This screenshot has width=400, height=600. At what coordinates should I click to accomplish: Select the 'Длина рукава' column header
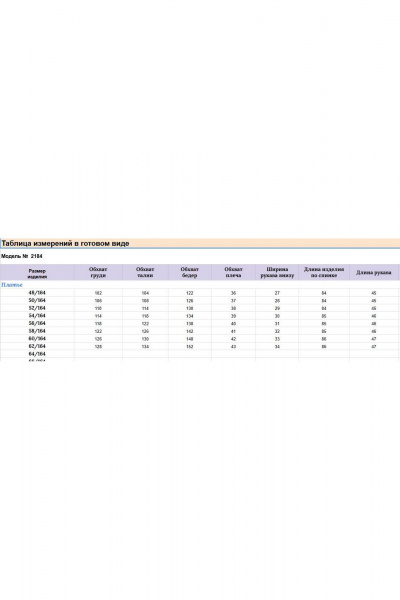(374, 272)
